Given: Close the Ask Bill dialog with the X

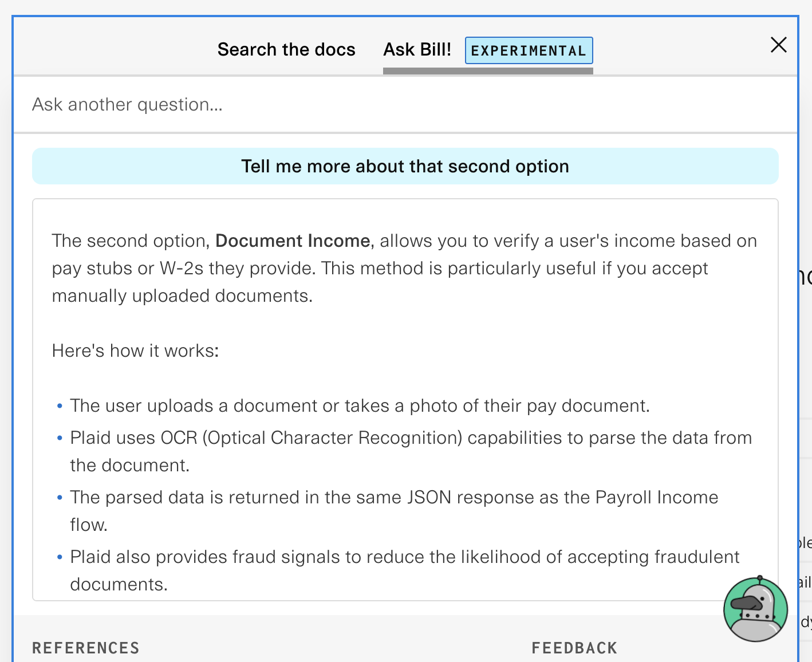Looking at the screenshot, I should click(778, 45).
